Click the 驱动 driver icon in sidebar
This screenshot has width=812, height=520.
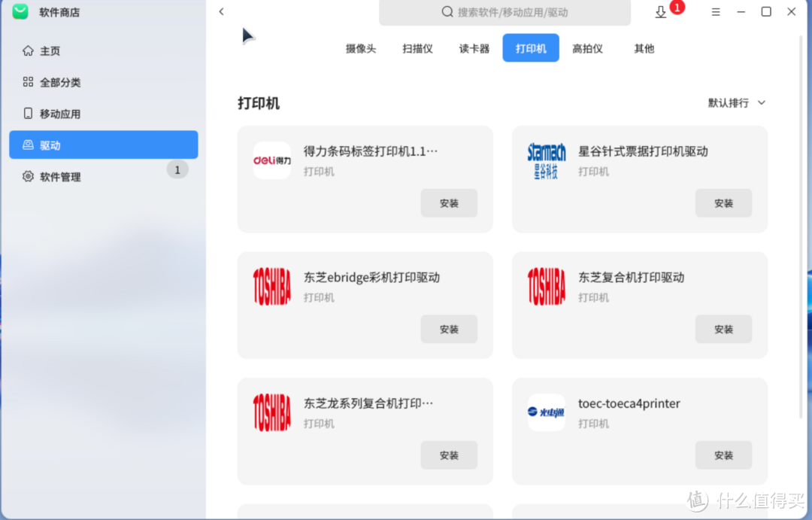[x=28, y=145]
